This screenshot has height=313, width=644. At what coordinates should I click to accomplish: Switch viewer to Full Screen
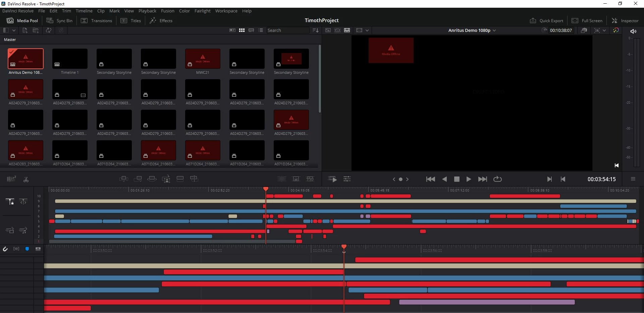[587, 20]
